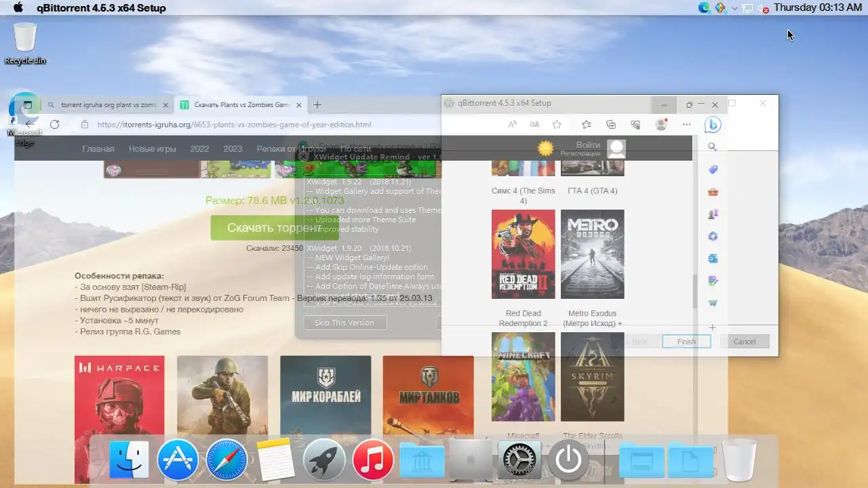
Task: Click the Bing chat sidebar icon
Action: point(712,125)
